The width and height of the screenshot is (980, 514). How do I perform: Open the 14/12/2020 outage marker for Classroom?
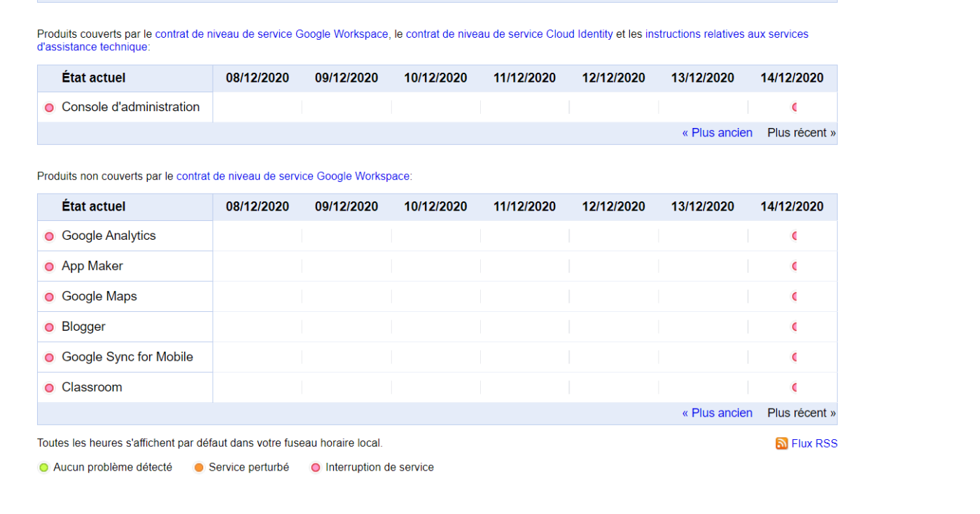[794, 387]
